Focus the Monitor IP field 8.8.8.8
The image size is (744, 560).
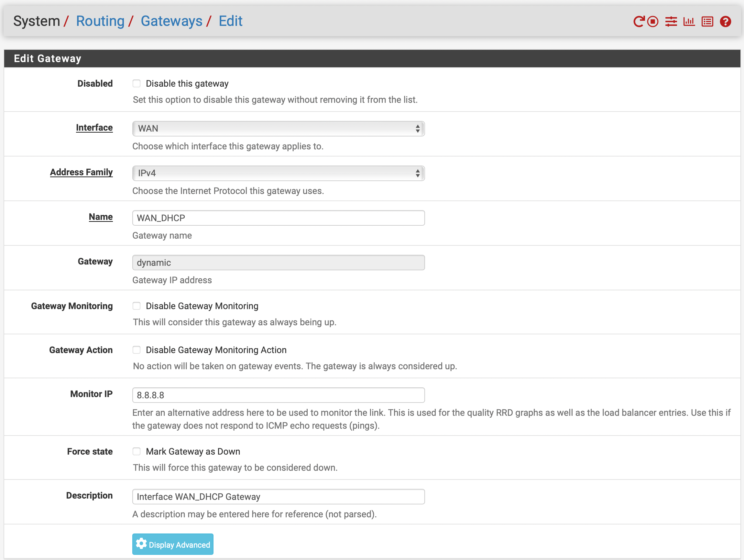pos(278,395)
